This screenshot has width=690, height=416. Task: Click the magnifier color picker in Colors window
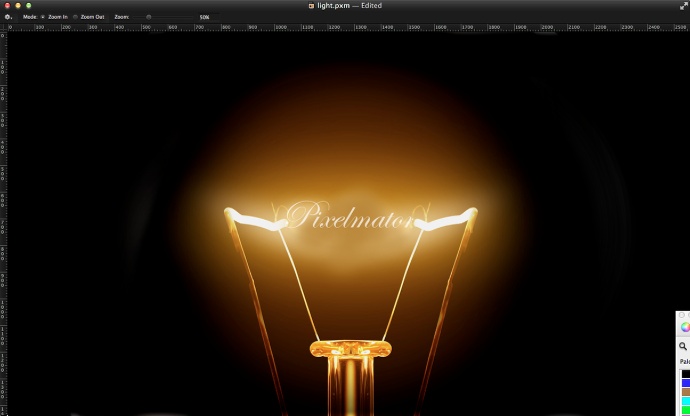click(683, 346)
